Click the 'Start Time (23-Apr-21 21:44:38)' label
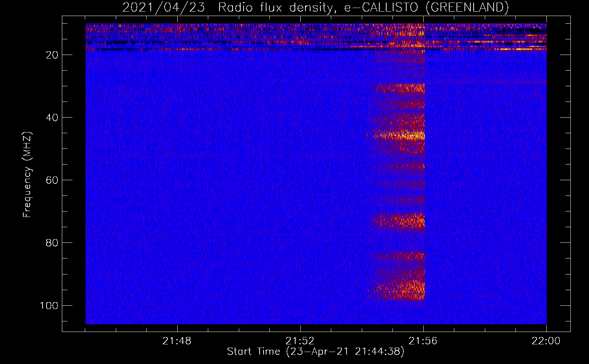Image resolution: width=589 pixels, height=364 pixels. (316, 352)
